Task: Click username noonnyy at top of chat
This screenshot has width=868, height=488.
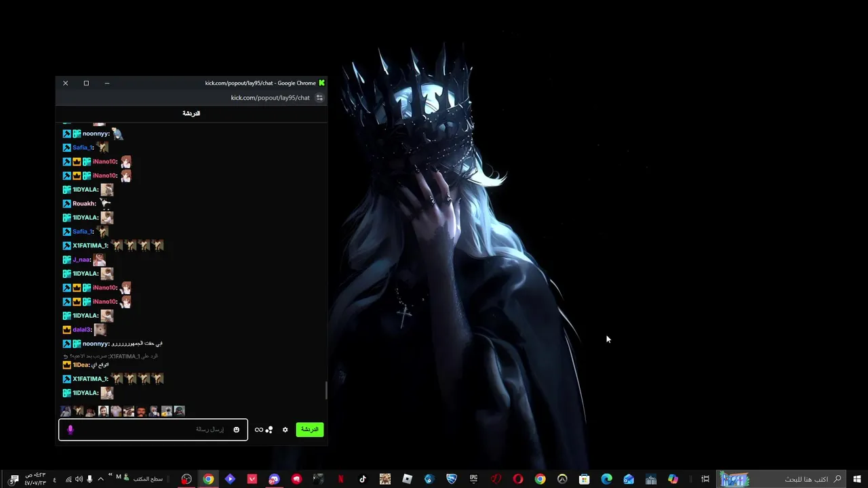Action: tap(96, 134)
